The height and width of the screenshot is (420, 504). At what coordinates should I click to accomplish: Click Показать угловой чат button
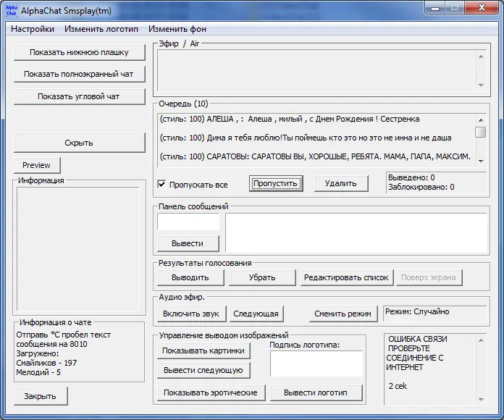79,96
